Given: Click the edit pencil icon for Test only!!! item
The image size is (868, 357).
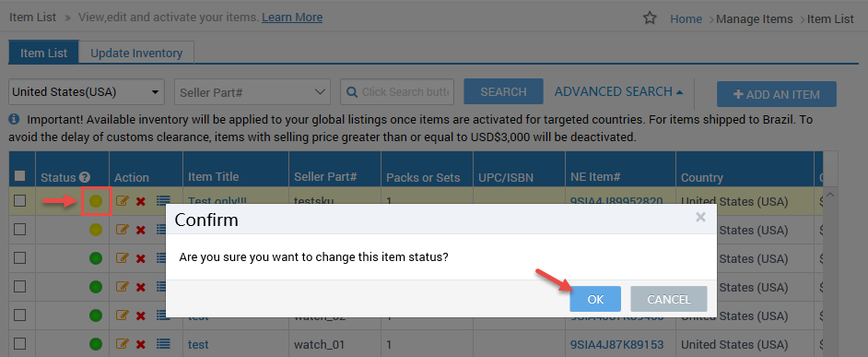Looking at the screenshot, I should coord(123,201).
